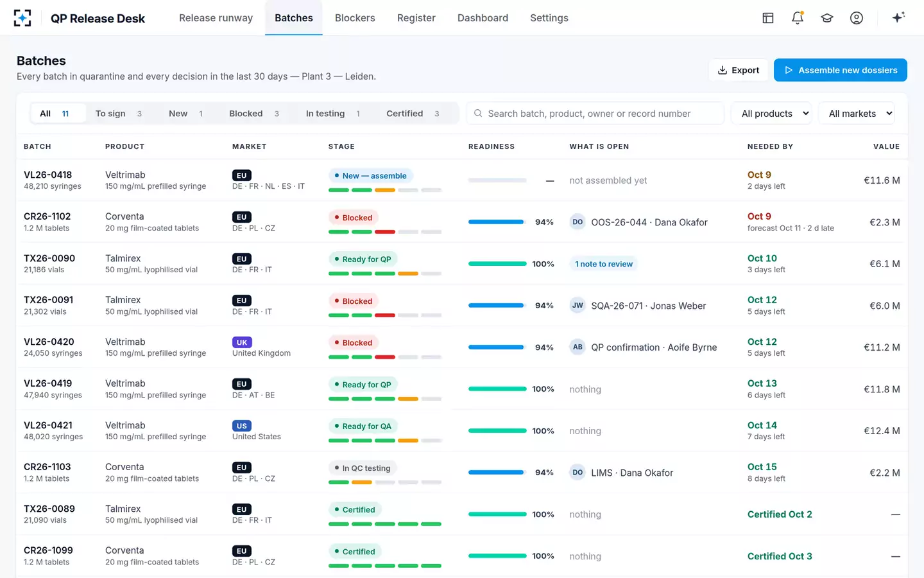Click readiness bar for CR26-1102
Image resolution: width=924 pixels, height=578 pixels.
(496, 222)
